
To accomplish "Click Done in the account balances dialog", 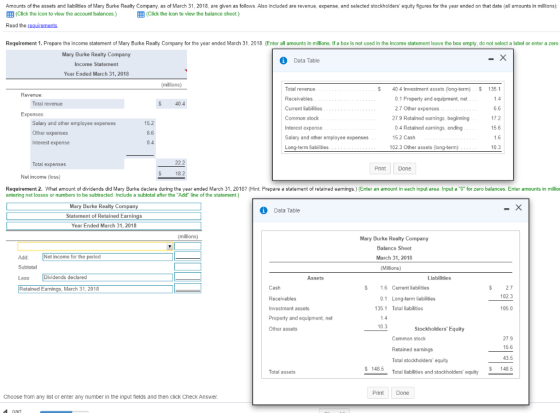I will [404, 168].
